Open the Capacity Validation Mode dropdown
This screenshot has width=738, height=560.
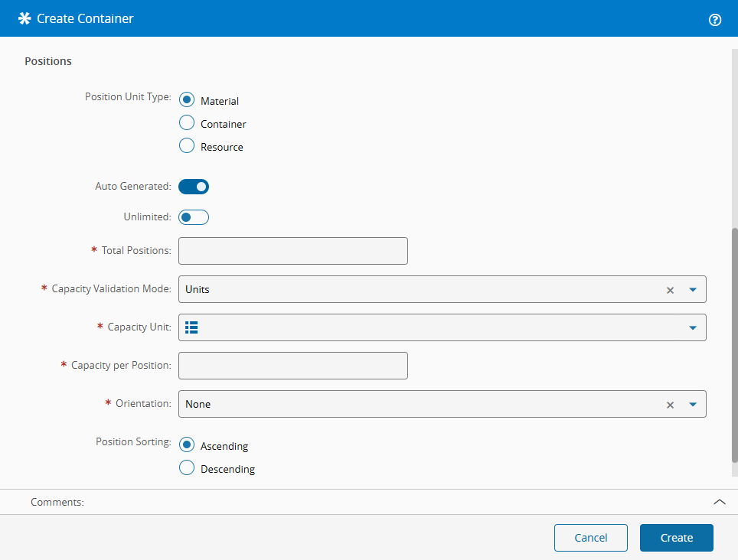click(x=692, y=290)
